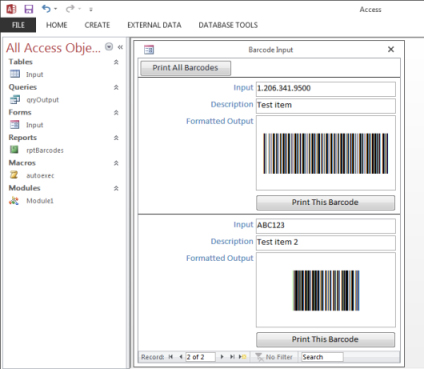Open the FILE tab
The width and height of the screenshot is (424, 369).
tap(18, 25)
